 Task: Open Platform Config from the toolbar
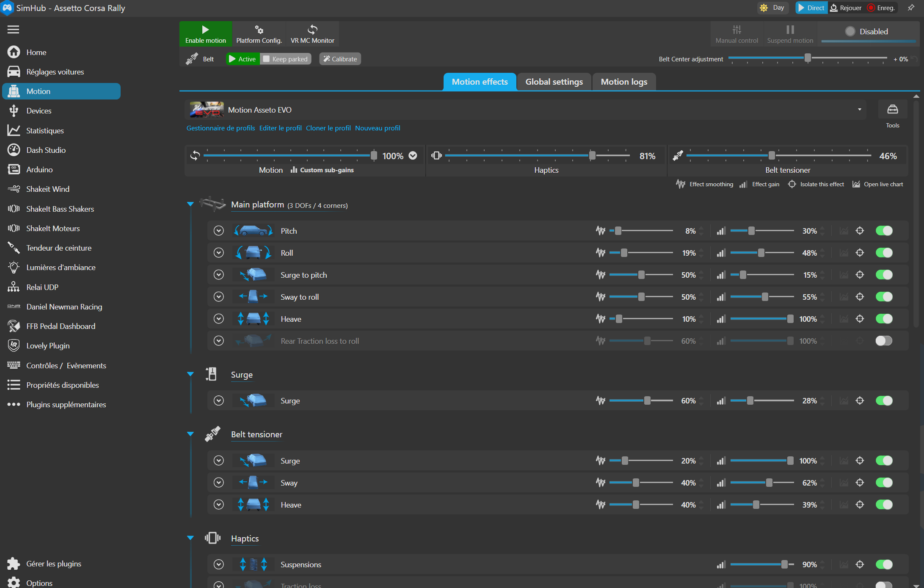[259, 34]
